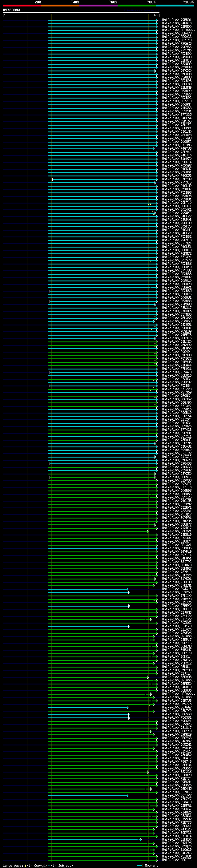Select the UniRef100_Q8DML9 label
Viewport: 197px width, 868px height.
(x=177, y=535)
